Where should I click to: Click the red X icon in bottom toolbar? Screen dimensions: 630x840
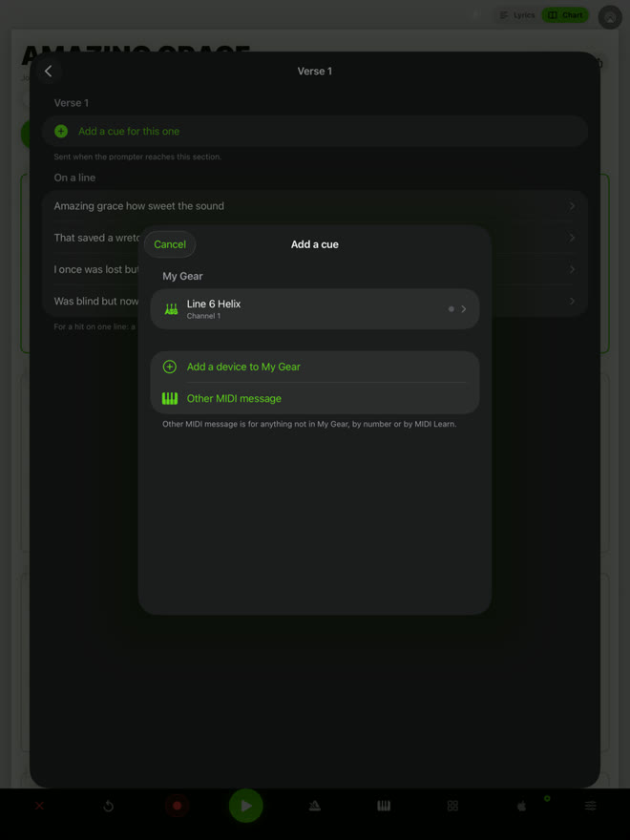(39, 806)
